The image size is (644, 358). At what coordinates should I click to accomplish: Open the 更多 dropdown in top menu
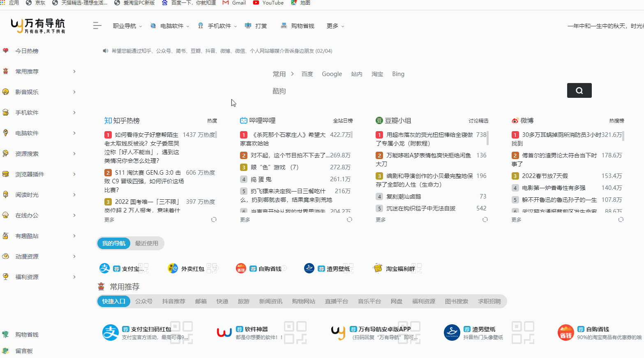point(335,26)
